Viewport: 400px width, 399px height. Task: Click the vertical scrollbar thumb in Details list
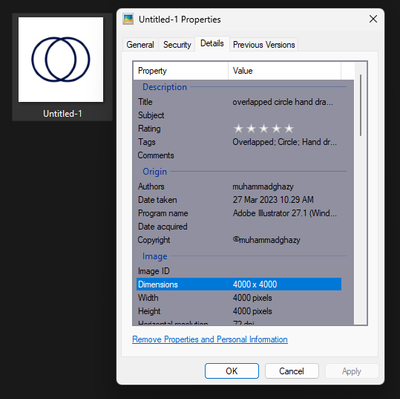click(x=361, y=105)
